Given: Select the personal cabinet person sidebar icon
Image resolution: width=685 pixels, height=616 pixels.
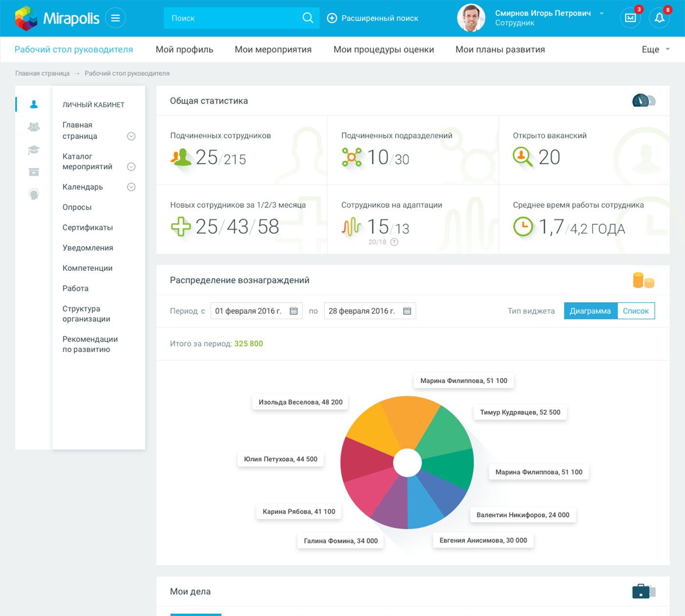Looking at the screenshot, I should (34, 104).
